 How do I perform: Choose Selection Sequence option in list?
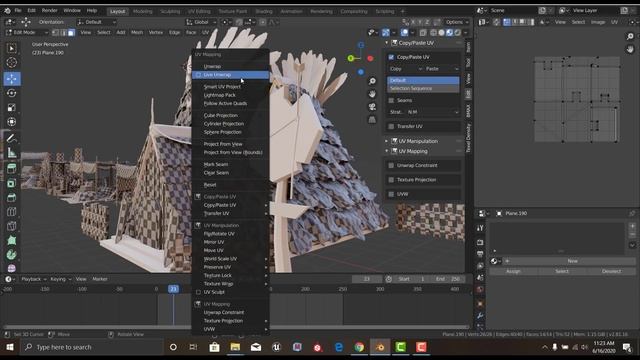tap(423, 89)
